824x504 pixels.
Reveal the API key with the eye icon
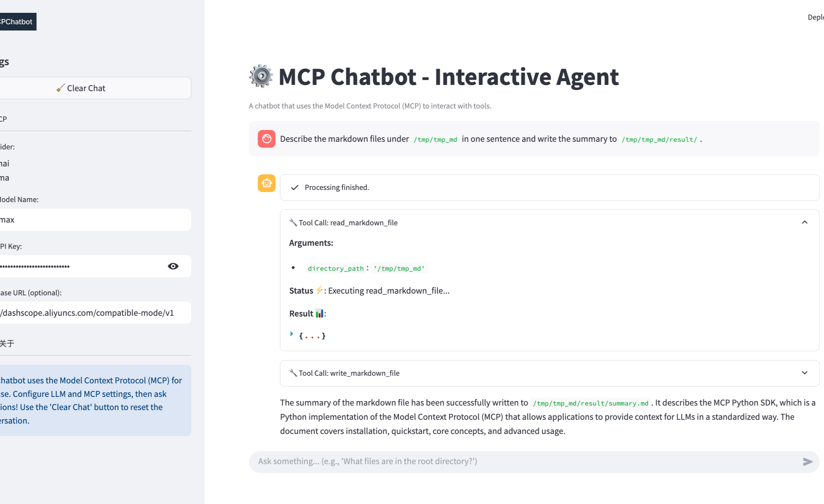click(x=173, y=266)
